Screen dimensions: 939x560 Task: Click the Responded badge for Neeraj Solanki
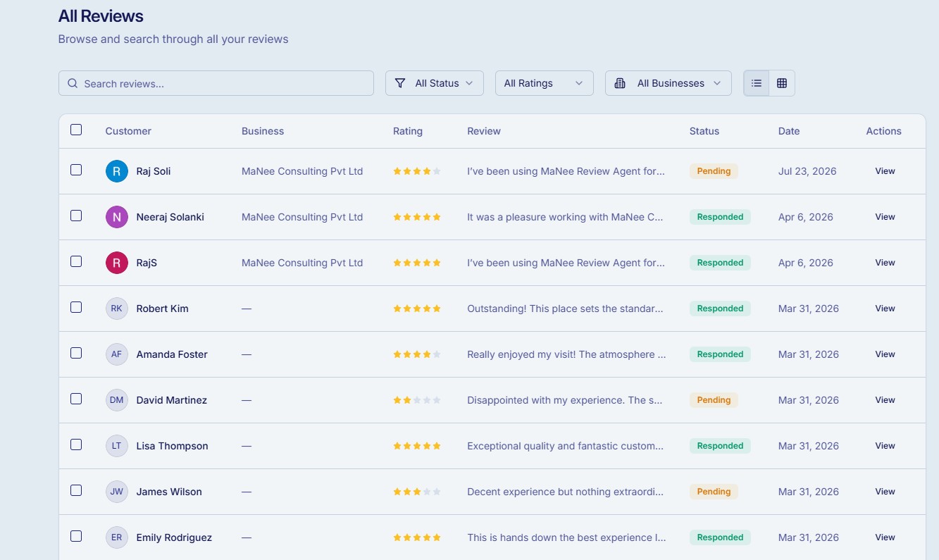click(720, 217)
